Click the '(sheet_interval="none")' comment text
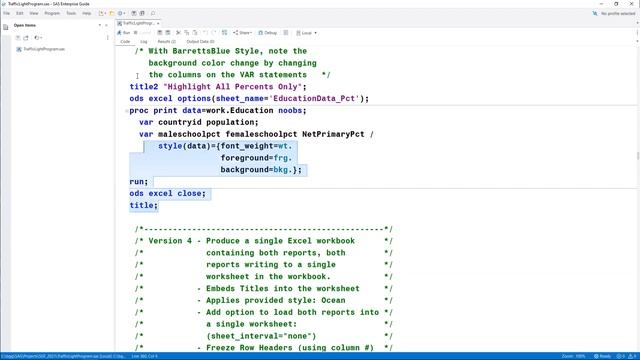The height and width of the screenshot is (360, 640). (x=261, y=336)
